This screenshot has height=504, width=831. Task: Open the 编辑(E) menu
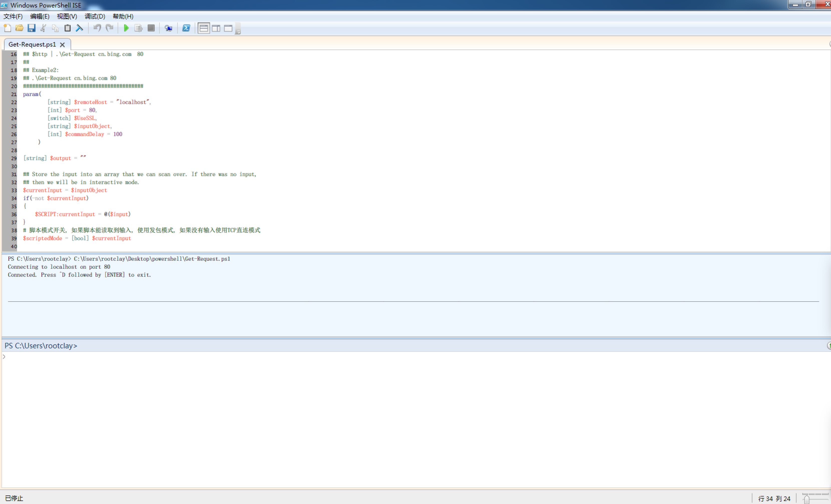point(40,16)
